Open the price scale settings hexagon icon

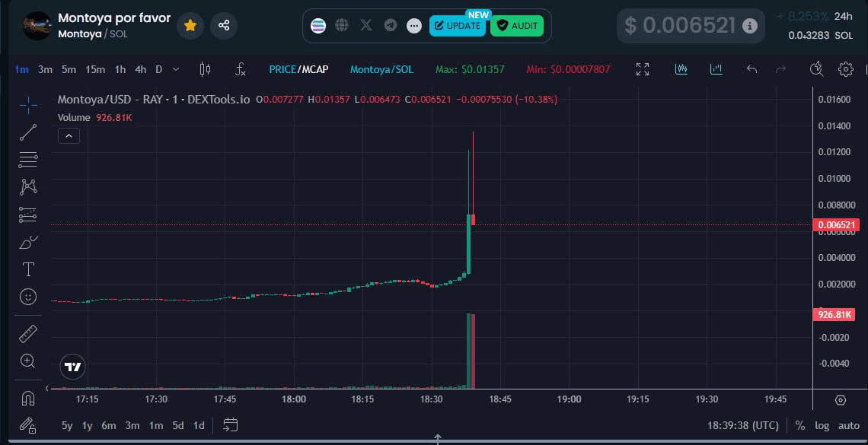coord(841,400)
